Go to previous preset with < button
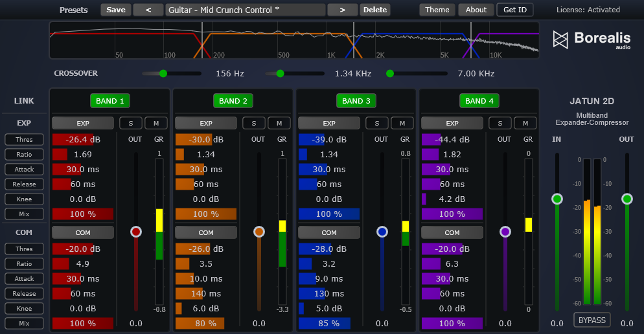The image size is (644, 334). [x=148, y=10]
